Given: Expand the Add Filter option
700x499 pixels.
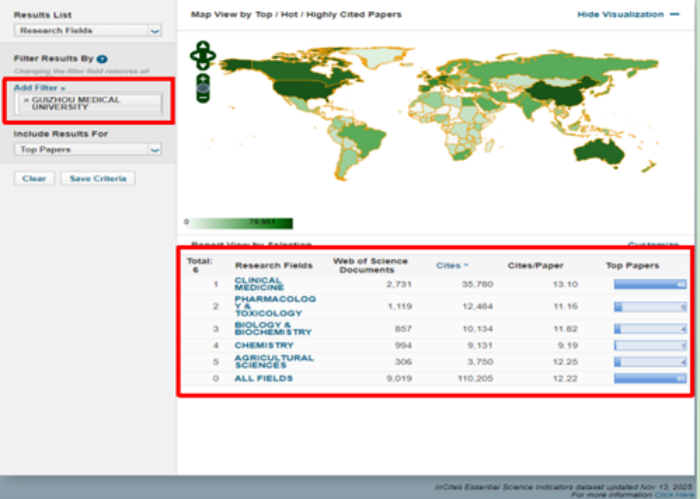Looking at the screenshot, I should point(36,88).
